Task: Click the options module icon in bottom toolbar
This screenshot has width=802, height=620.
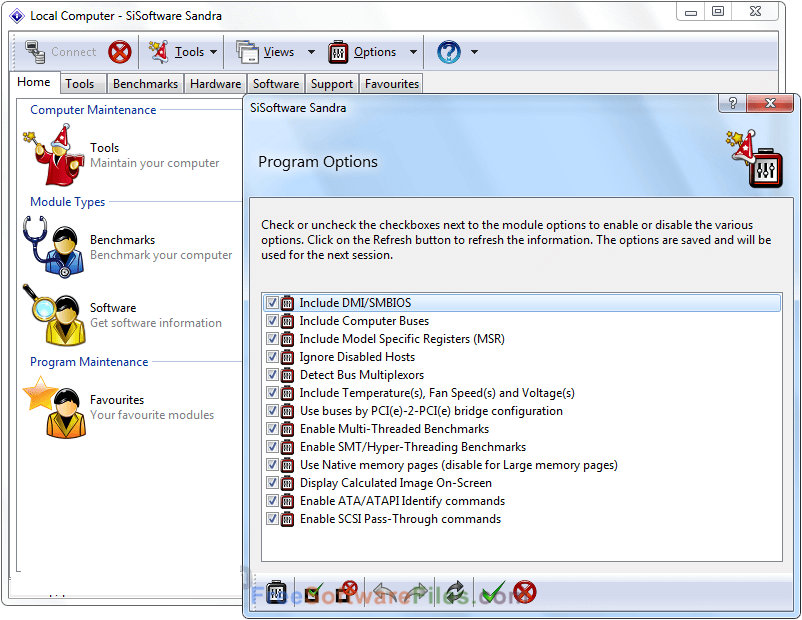Action: (277, 592)
